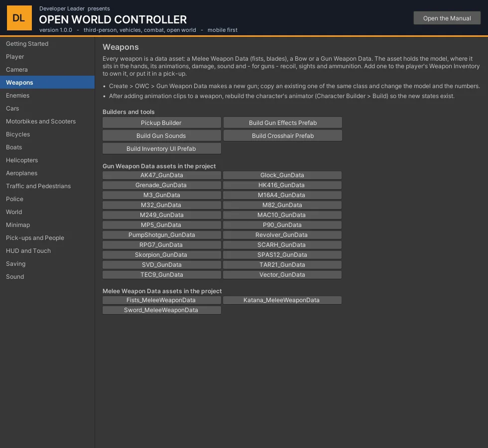Select the Weapons sidebar entry
The image size is (488, 448).
[47, 83]
